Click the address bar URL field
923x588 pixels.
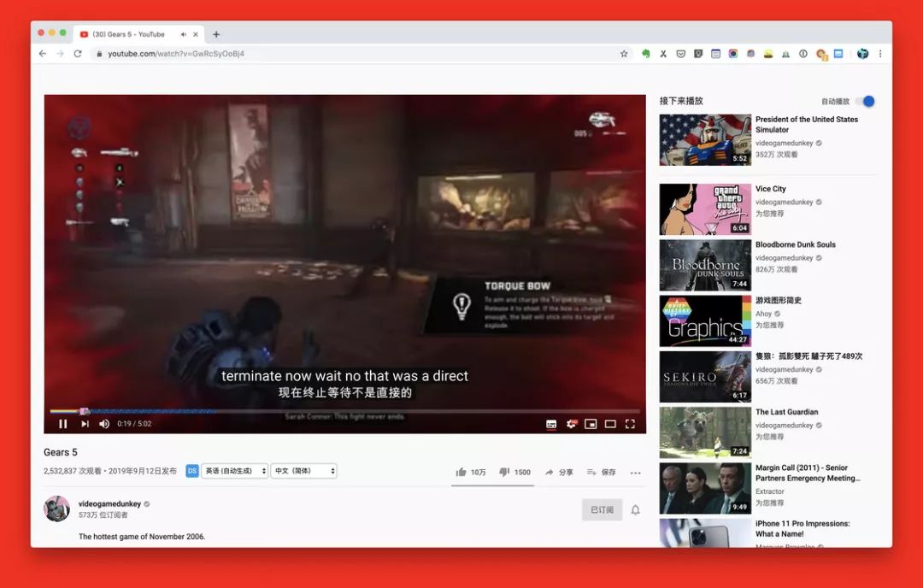point(361,54)
